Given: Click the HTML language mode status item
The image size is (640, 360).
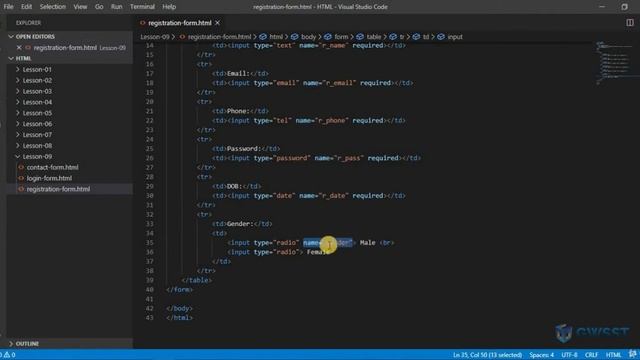Looking at the screenshot, I should pyautogui.click(x=613, y=355).
